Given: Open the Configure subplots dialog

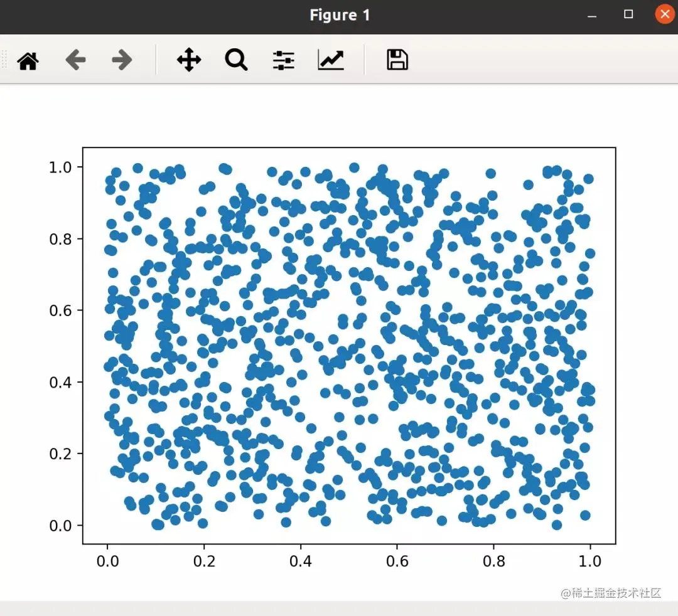Looking at the screenshot, I should [284, 60].
